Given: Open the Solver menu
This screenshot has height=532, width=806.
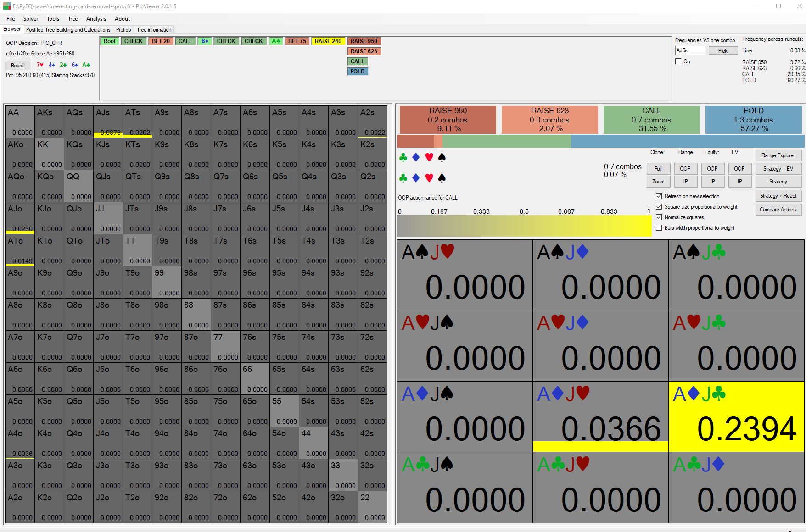Looking at the screenshot, I should point(31,19).
